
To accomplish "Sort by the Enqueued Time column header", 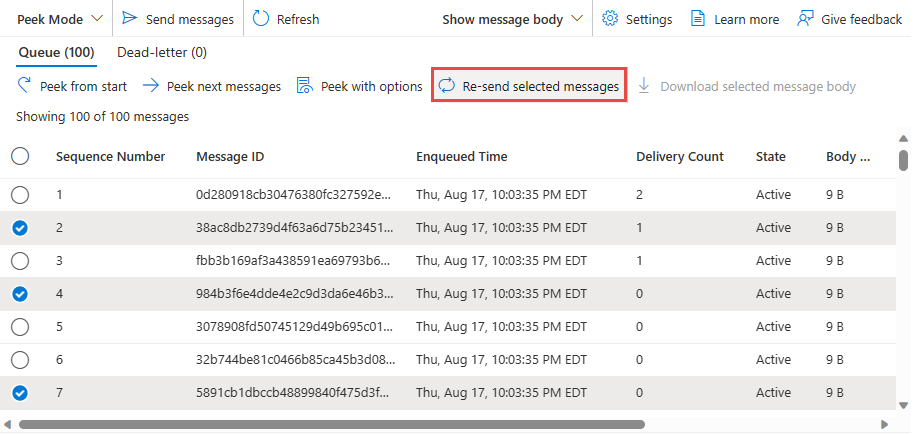I will pyautogui.click(x=462, y=157).
